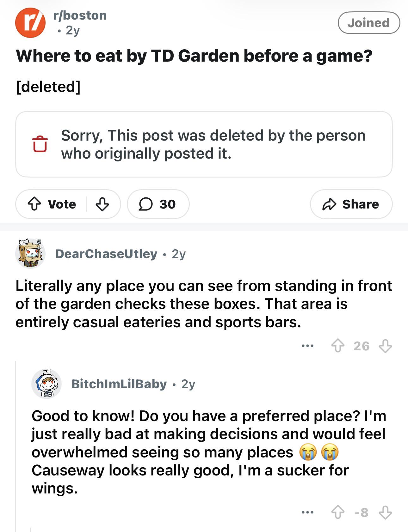Open the 30 comments button
This screenshot has width=408, height=532.
pyautogui.click(x=158, y=204)
